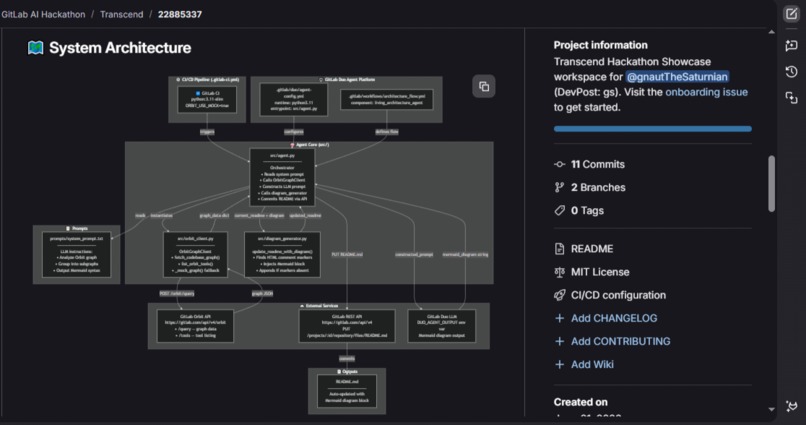Viewport: 806px width, 425px height.
Task: Click the GitLab Duo LLM node
Action: click(442, 326)
